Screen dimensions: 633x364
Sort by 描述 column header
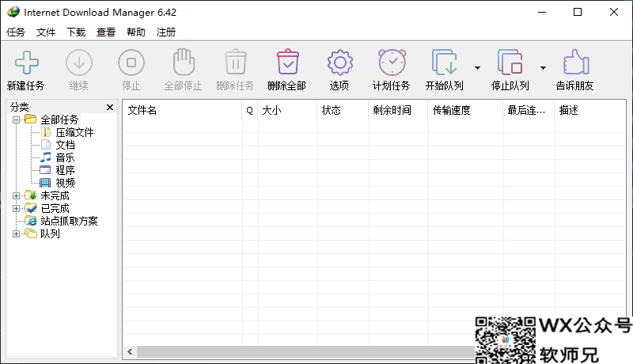pos(590,110)
